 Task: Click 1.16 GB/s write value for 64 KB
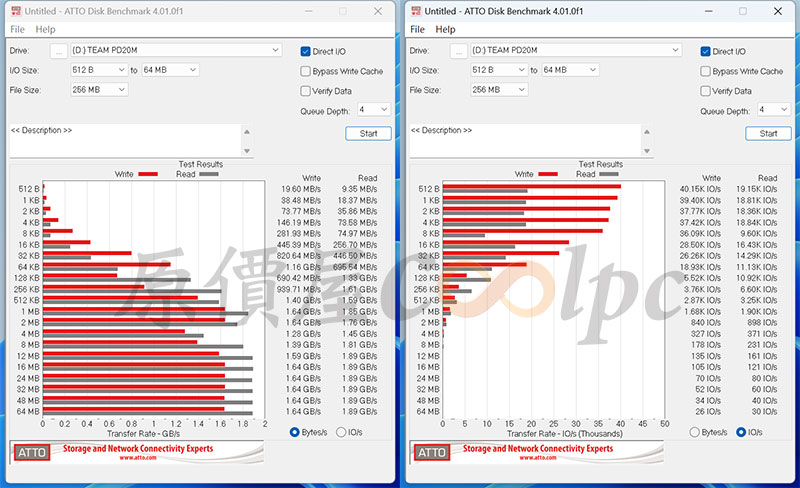click(x=303, y=267)
